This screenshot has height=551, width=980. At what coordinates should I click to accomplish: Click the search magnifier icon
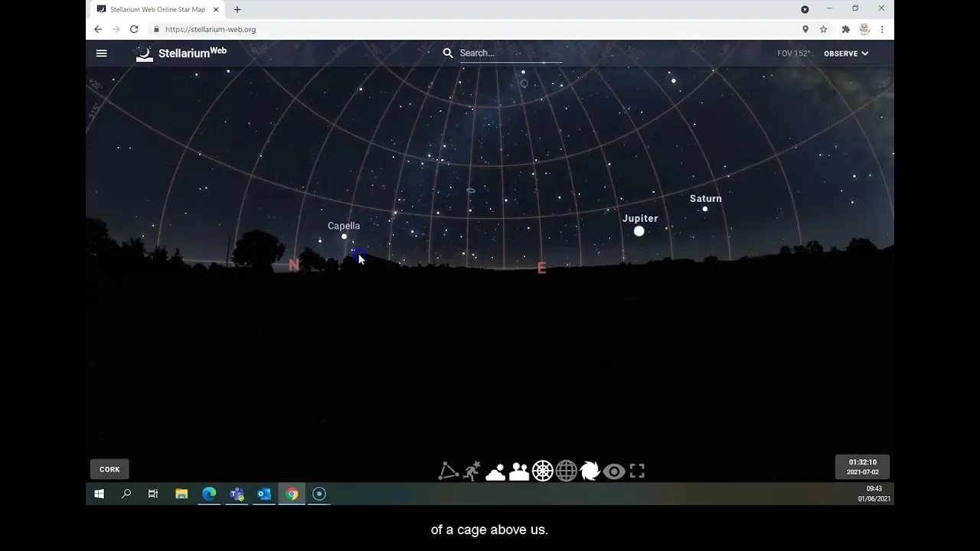pyautogui.click(x=448, y=53)
